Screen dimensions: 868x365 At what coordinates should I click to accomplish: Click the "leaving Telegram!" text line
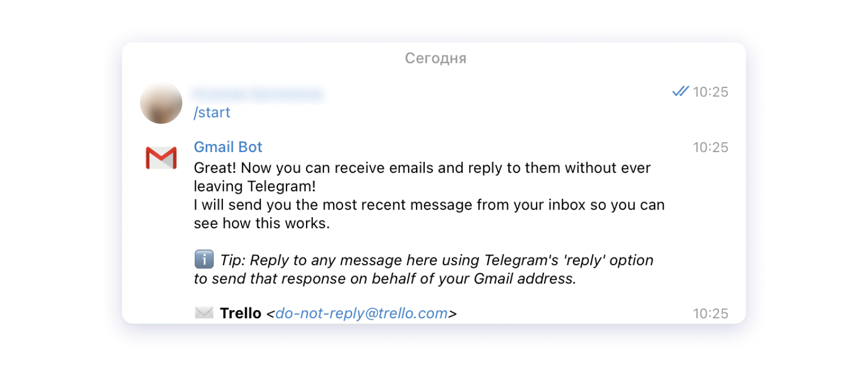point(254,186)
